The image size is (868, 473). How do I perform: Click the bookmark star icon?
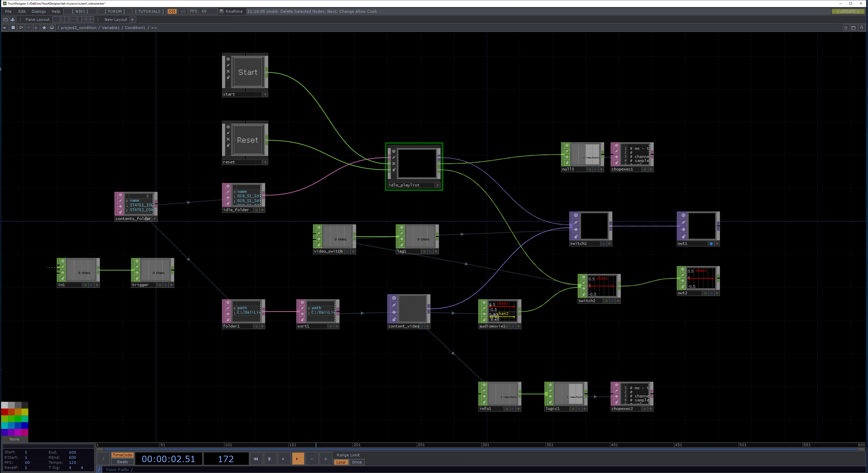coord(44,28)
